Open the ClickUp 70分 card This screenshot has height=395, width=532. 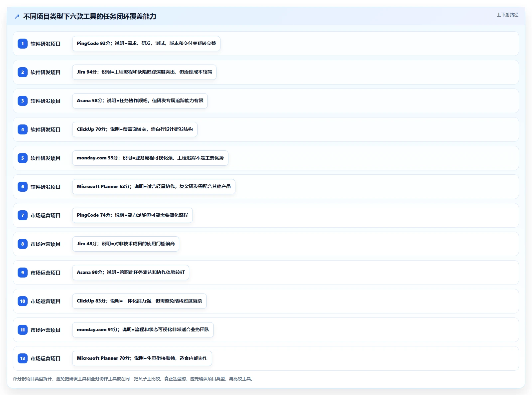(x=135, y=129)
